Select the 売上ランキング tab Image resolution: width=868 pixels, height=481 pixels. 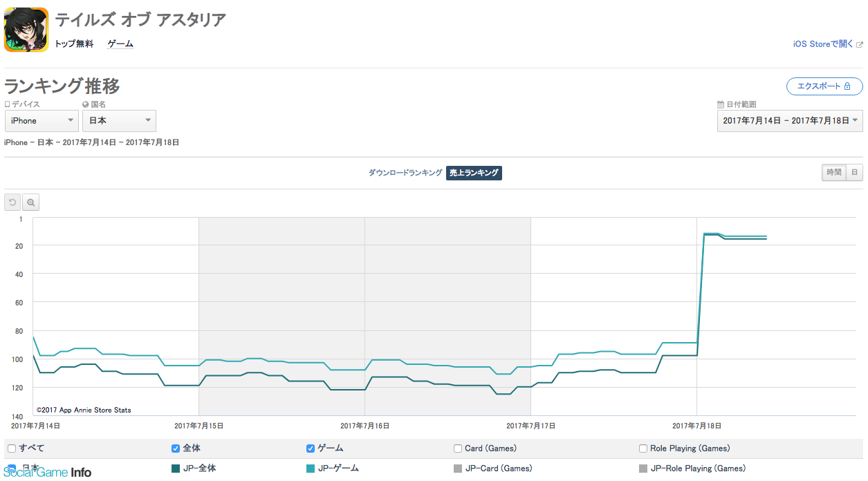coord(474,173)
